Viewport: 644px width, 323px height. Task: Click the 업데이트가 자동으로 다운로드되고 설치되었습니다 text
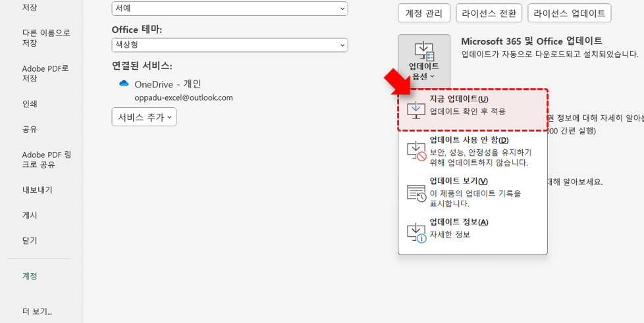coord(550,54)
